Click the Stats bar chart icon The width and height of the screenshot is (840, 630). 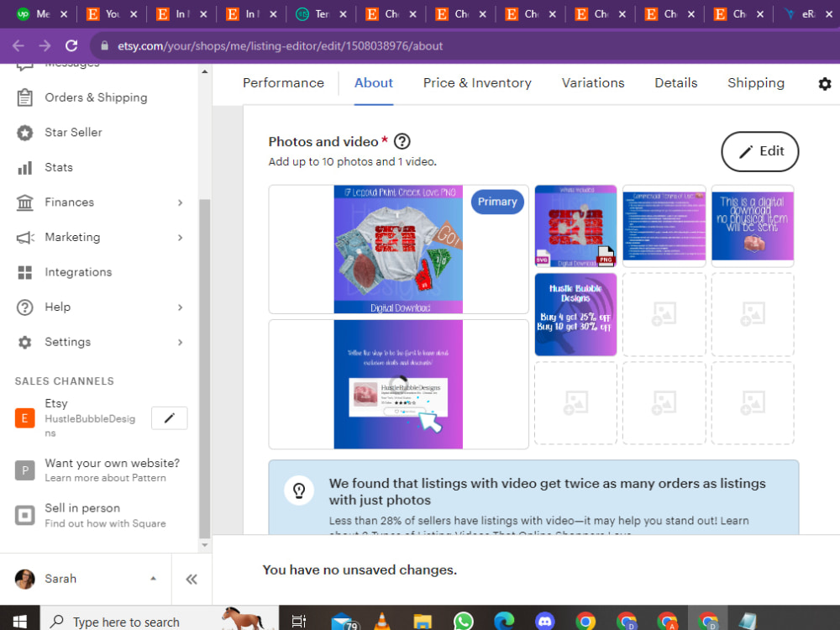pyautogui.click(x=24, y=168)
